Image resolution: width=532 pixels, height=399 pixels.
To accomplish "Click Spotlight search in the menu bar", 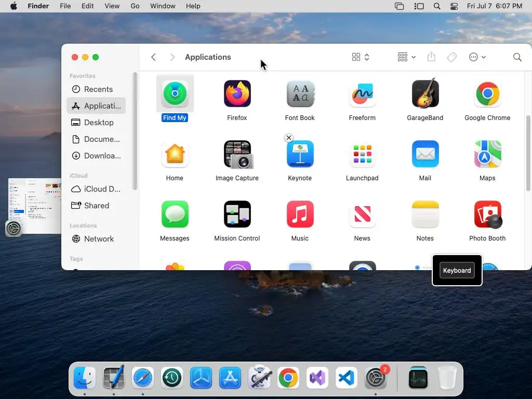I will [437, 6].
